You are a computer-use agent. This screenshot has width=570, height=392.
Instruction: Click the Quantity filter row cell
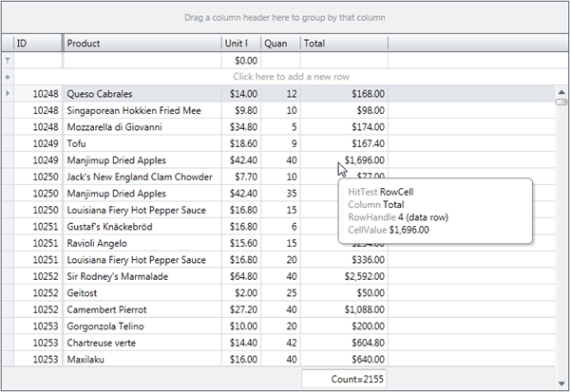[280, 61]
